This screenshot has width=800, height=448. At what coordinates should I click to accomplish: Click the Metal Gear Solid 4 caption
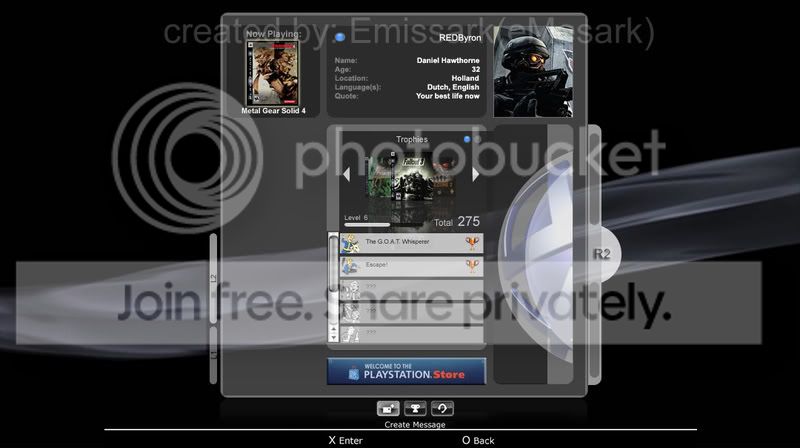tap(273, 111)
